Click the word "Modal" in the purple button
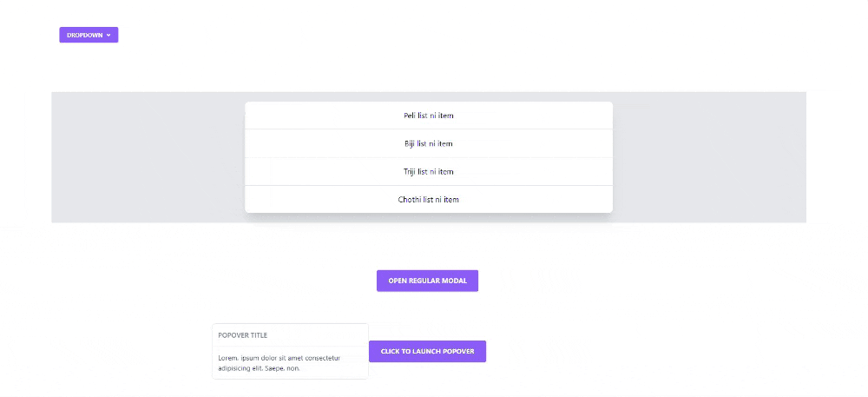Viewport: 868px width, 397px height. coord(457,281)
